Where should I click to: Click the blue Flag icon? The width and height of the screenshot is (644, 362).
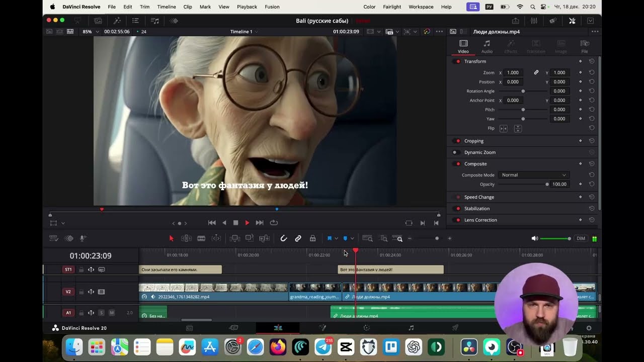(330, 238)
